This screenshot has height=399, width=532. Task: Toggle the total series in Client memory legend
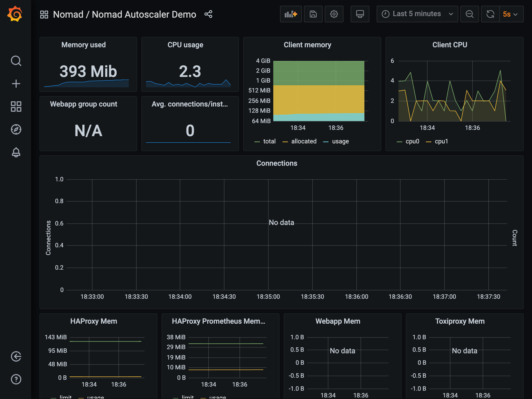(269, 141)
